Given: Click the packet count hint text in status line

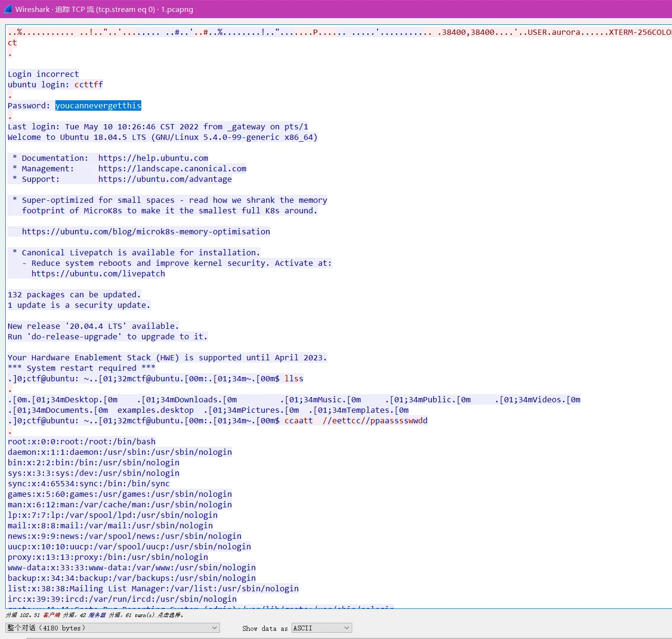Looking at the screenshot, I should 94,615.
